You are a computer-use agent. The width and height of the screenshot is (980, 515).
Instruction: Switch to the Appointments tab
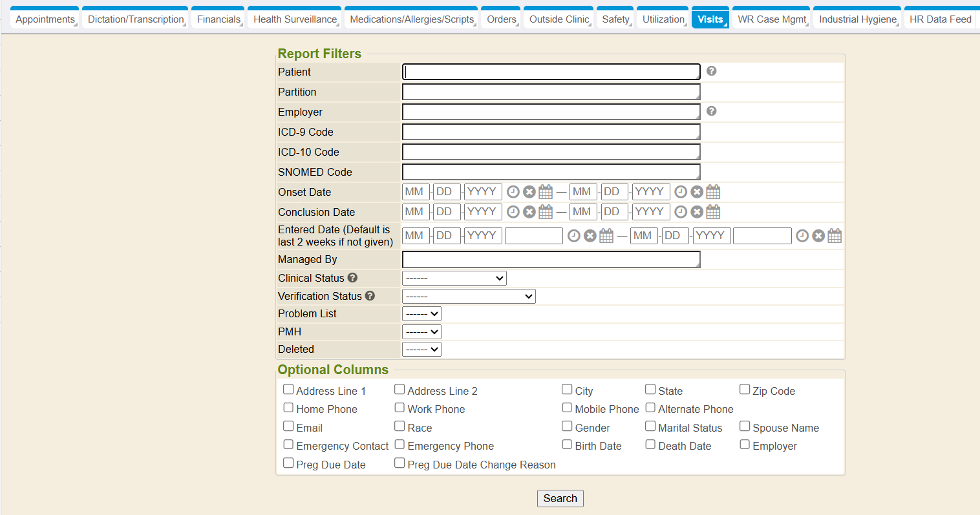(x=45, y=19)
